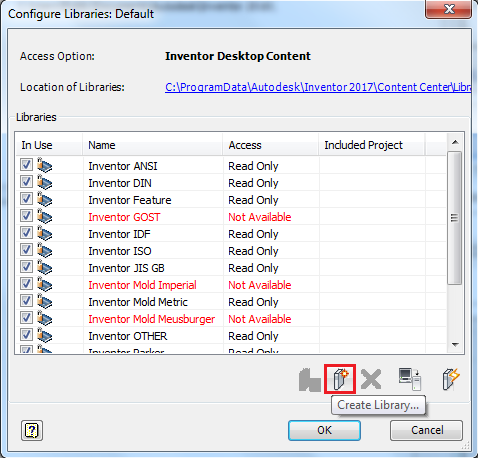Click the scrollbar up arrow in Libraries list
This screenshot has width=478, height=458.
coord(455,142)
